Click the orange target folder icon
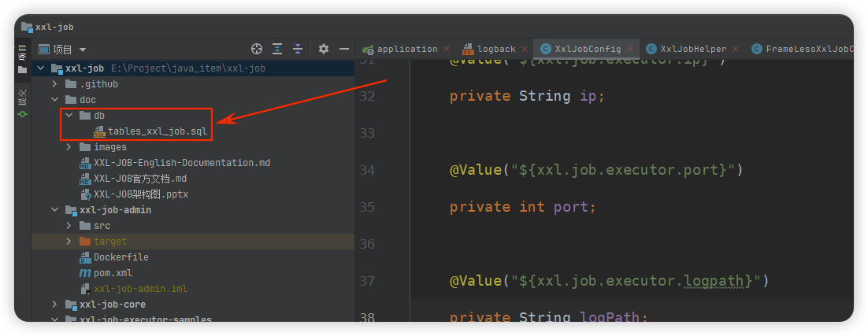The width and height of the screenshot is (868, 336). click(85, 242)
